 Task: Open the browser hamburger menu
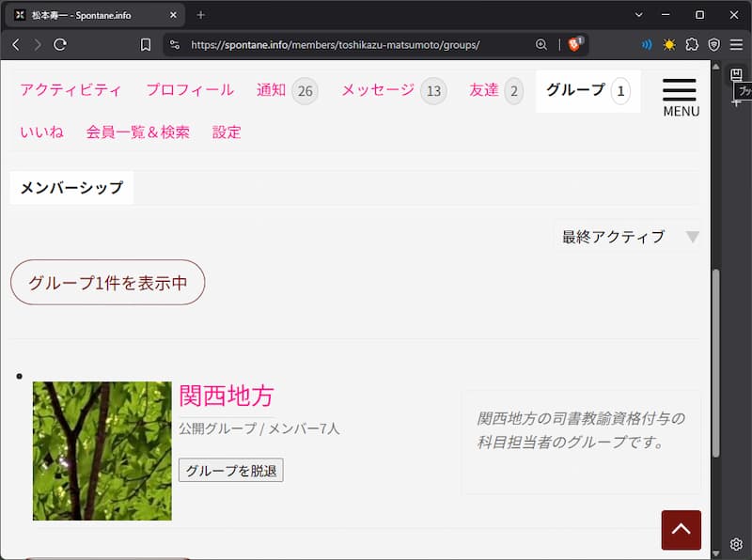point(736,45)
